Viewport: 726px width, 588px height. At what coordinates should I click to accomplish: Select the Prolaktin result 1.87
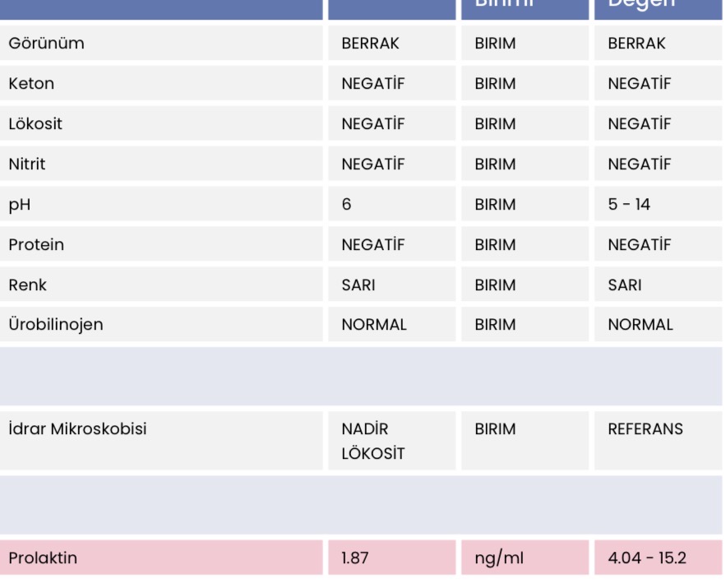click(x=354, y=558)
